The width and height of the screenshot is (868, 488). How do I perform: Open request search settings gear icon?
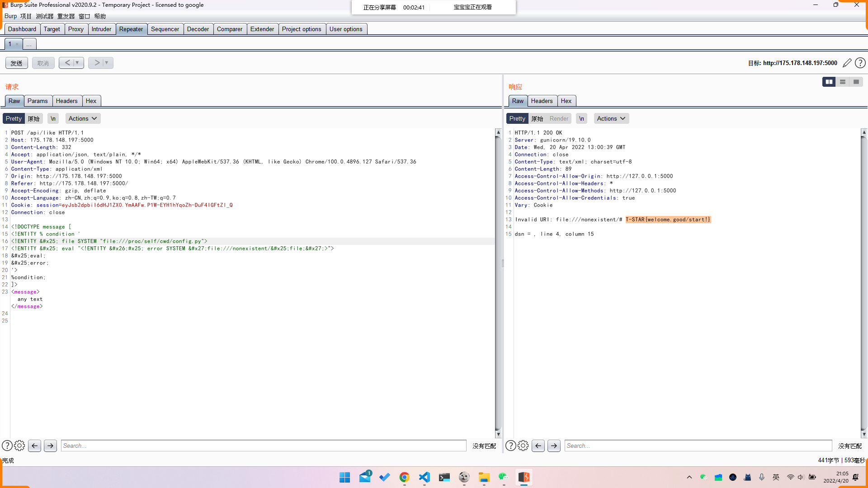coord(19,446)
